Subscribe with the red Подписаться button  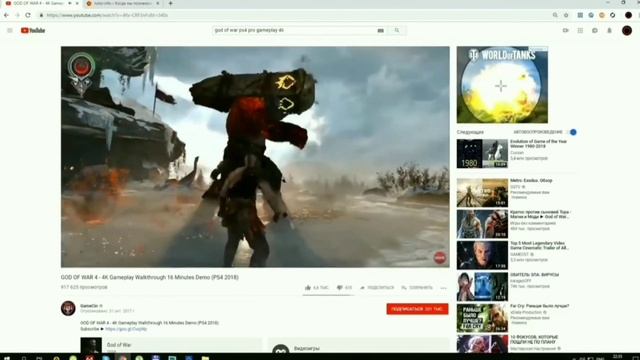[417, 309]
